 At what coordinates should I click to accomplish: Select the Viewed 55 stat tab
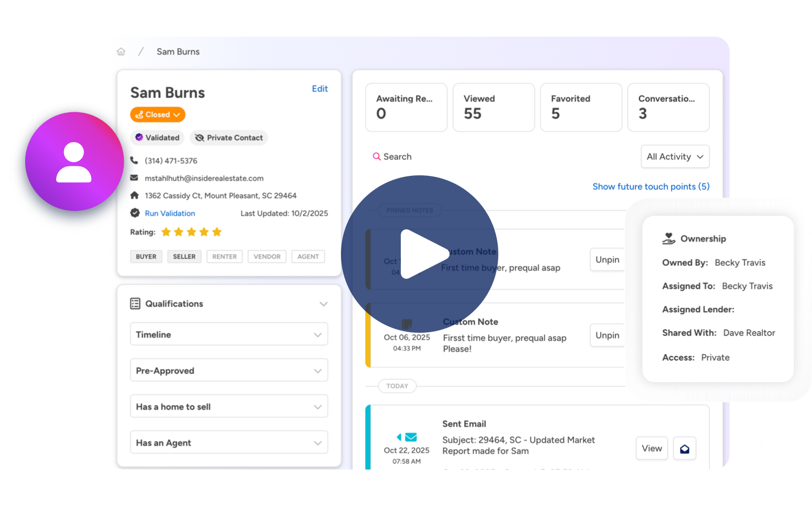[494, 107]
